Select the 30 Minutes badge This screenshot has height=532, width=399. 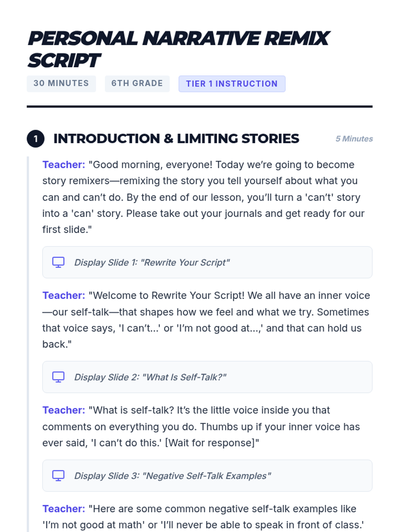point(61,83)
